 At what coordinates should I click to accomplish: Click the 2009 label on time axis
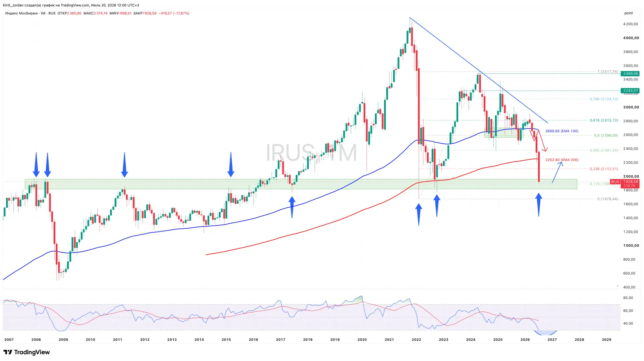pyautogui.click(x=63, y=340)
